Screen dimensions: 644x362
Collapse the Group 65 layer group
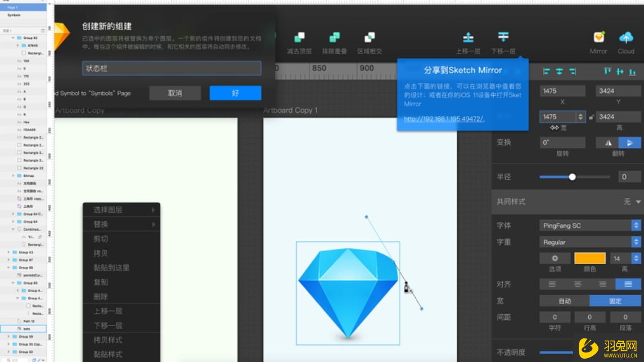coord(13,283)
